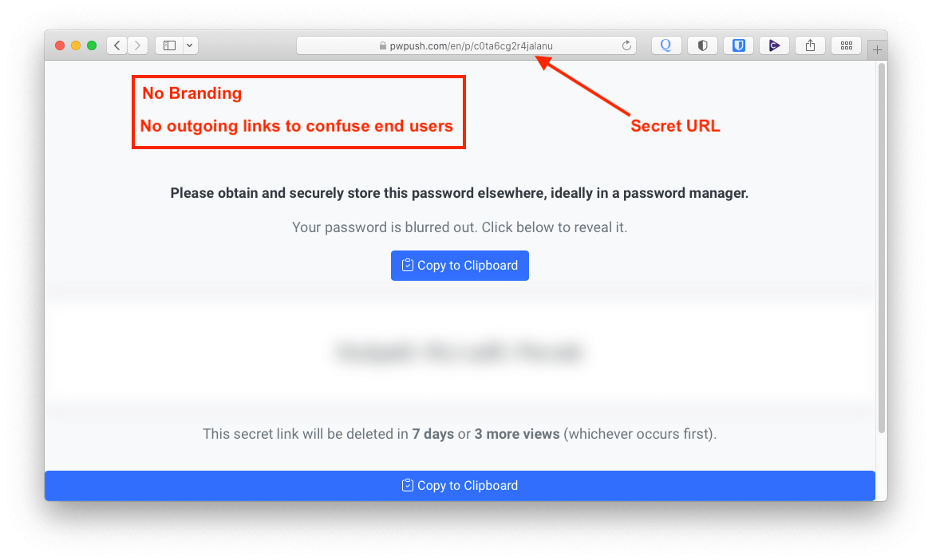Toggle the sidebar visibility button
The height and width of the screenshot is (560, 932).
point(169,45)
